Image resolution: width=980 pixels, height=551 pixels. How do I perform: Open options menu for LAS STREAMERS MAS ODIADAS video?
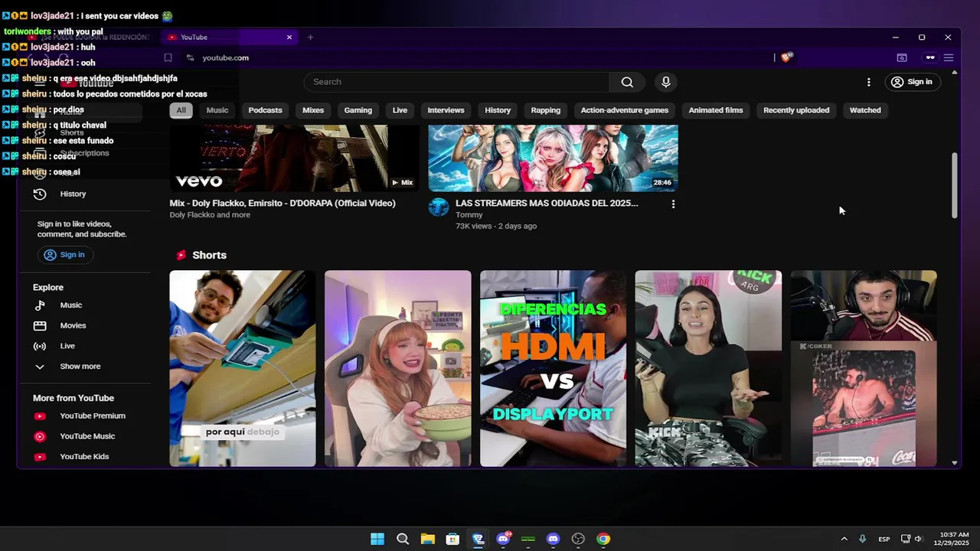(x=673, y=204)
